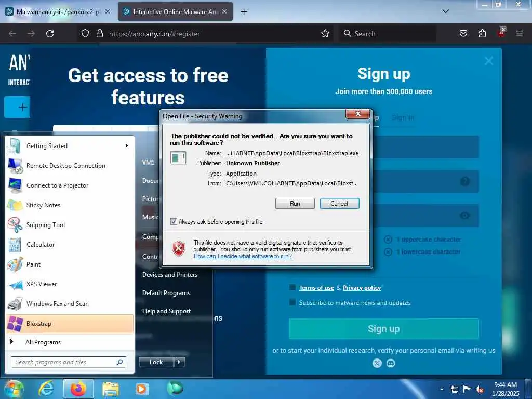Click the Lock button
532x399 pixels.
[156, 362]
